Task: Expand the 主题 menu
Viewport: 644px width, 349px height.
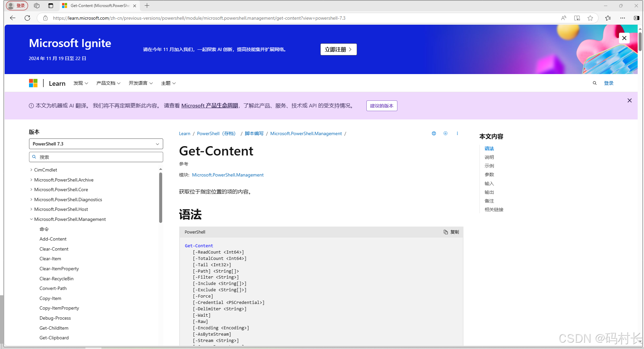Action: point(168,83)
